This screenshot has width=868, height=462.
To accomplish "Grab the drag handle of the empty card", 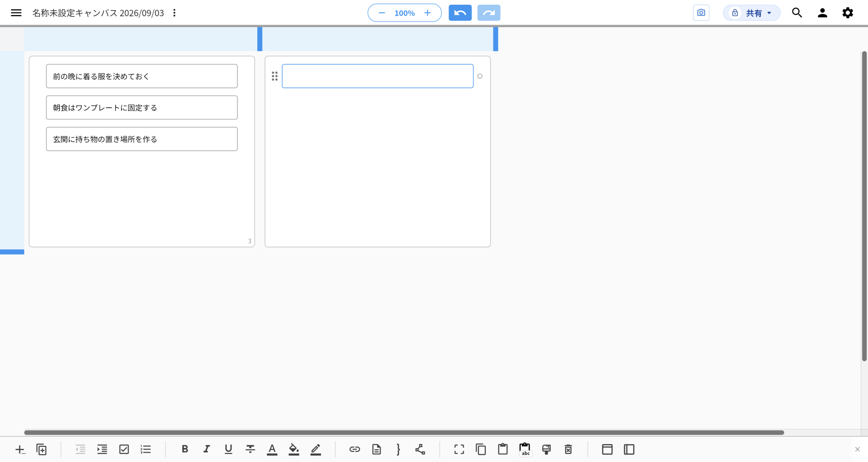I will [x=275, y=76].
